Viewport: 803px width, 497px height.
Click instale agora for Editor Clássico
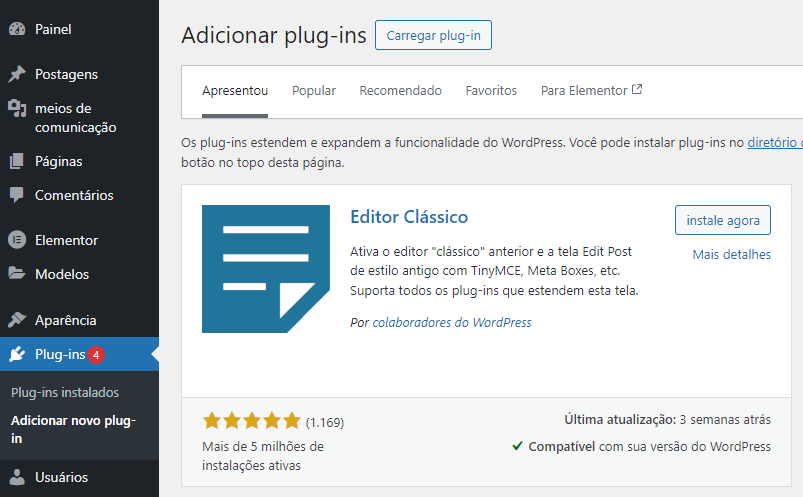723,220
